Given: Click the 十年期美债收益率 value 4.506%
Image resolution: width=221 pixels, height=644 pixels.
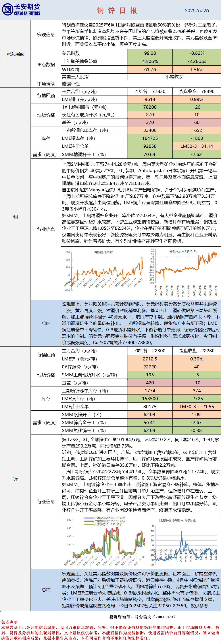Looking at the screenshot, I should point(150,61).
